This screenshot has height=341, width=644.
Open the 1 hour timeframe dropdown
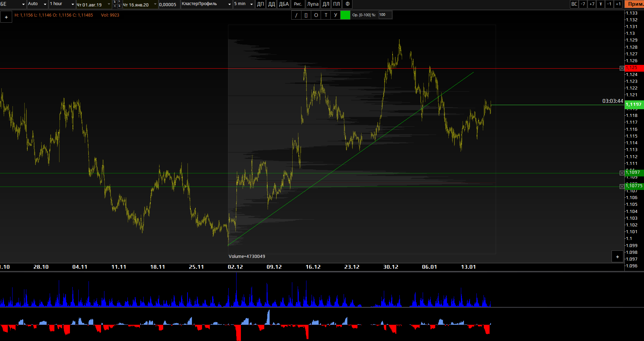pos(62,4)
